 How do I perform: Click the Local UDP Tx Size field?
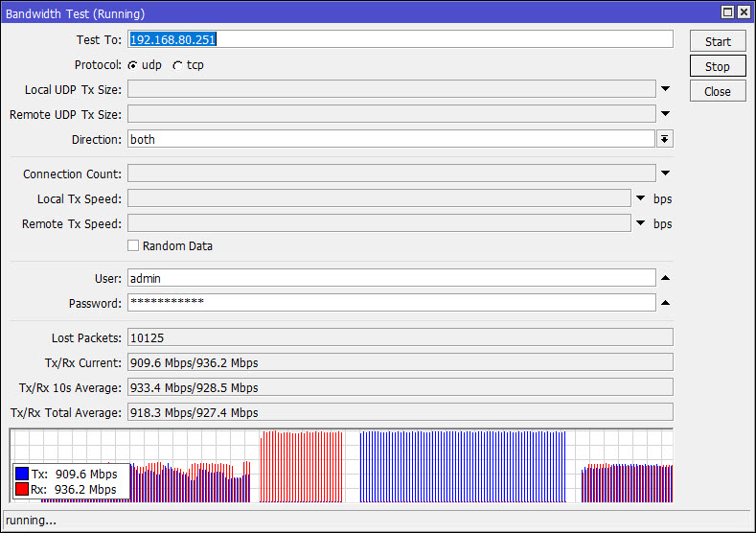[392, 89]
